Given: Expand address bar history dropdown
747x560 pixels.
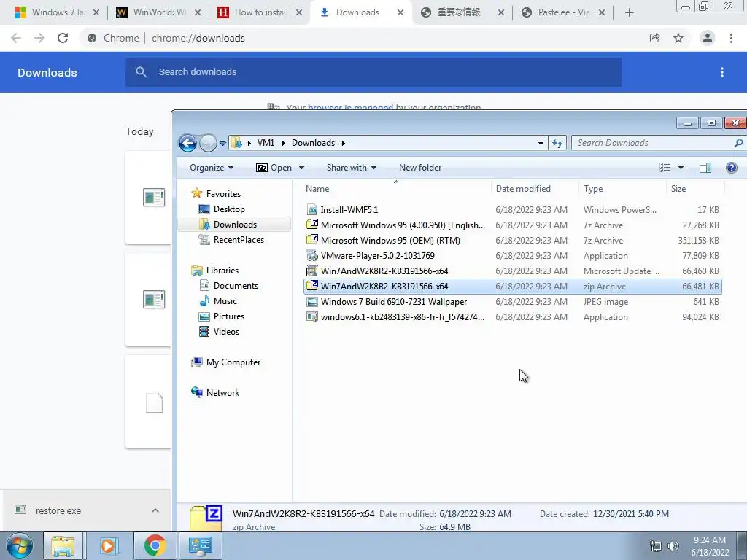Looking at the screenshot, I should click(541, 144).
